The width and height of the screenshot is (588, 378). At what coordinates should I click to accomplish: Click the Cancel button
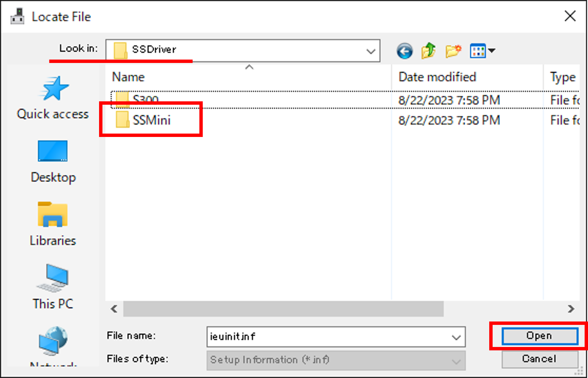(x=540, y=359)
